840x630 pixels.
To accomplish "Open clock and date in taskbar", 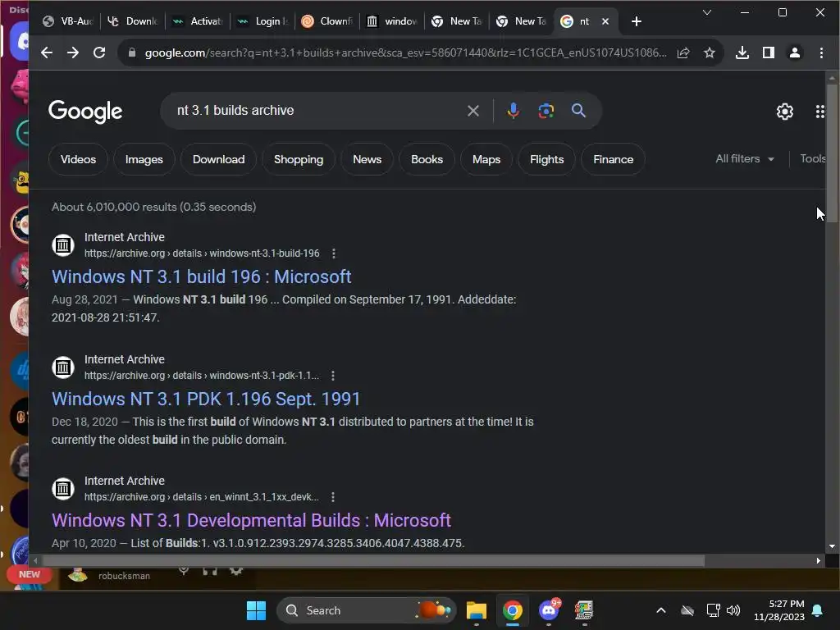I will [779, 610].
